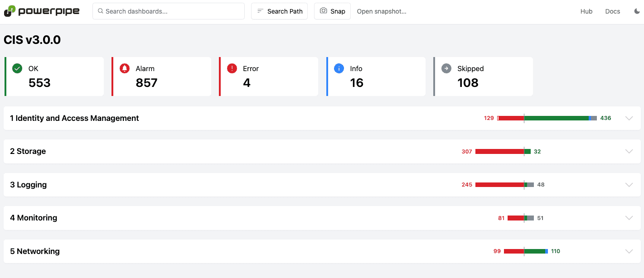The width and height of the screenshot is (644, 278).
Task: Click the Storage red alarm progress bar
Action: 499,152
